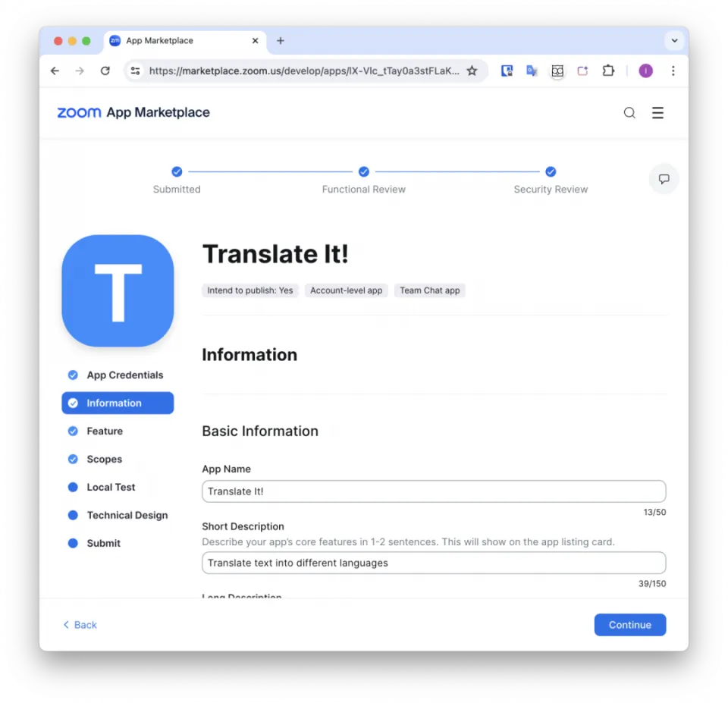Click the Translate It! app icon thumbnail

[x=118, y=290]
